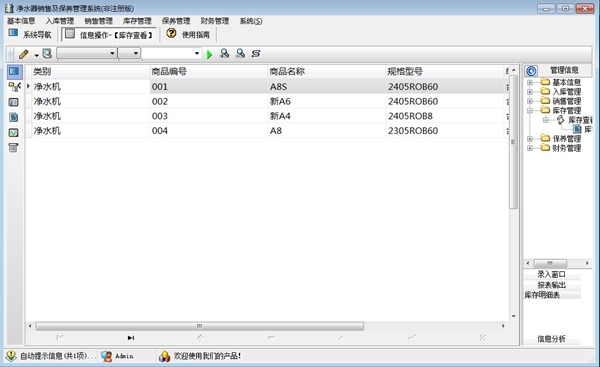Open the dropdown arrow beside the pencil icon
The width and height of the screenshot is (600, 367).
coord(36,55)
